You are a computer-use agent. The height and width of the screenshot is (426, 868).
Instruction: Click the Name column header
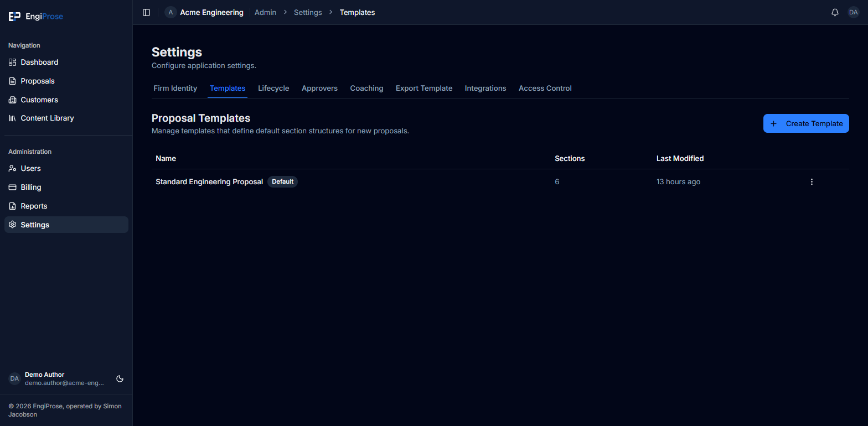[166, 158]
